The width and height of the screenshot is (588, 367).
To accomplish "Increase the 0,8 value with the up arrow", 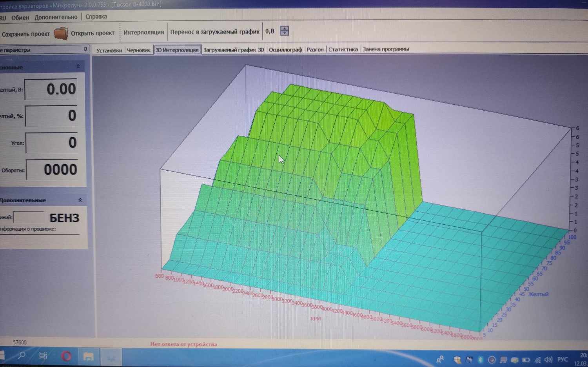I will click(284, 29).
